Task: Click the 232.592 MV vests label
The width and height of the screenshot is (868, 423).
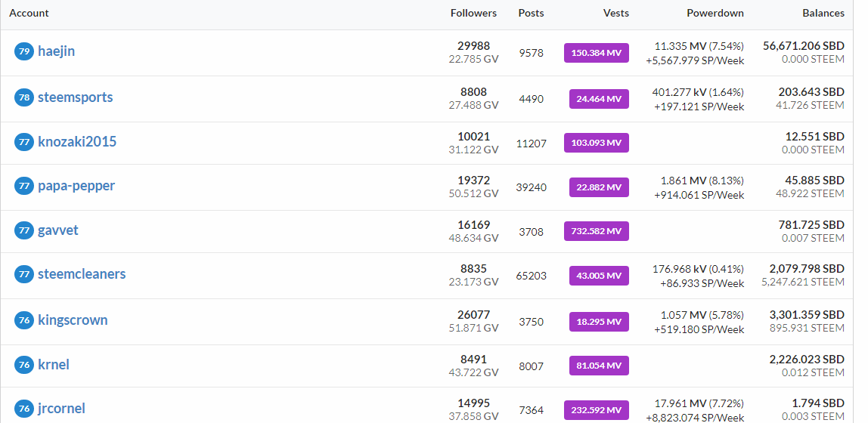Action: click(x=597, y=410)
